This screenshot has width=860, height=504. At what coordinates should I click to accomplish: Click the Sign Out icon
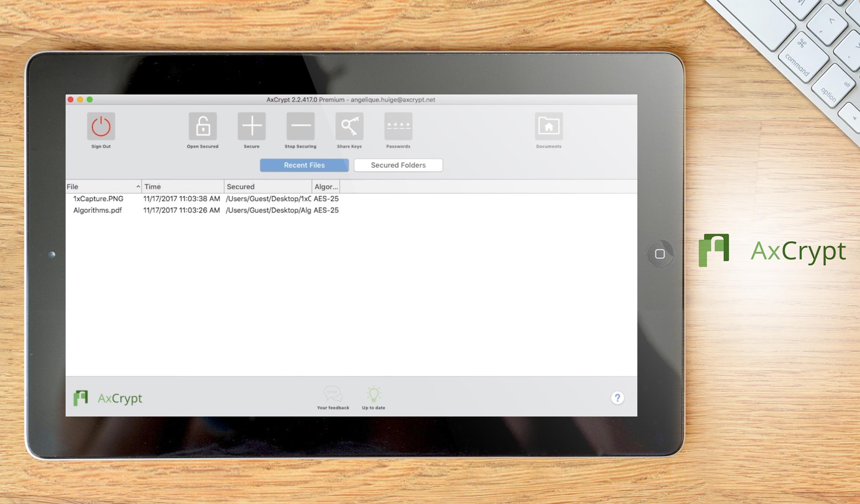point(101,127)
